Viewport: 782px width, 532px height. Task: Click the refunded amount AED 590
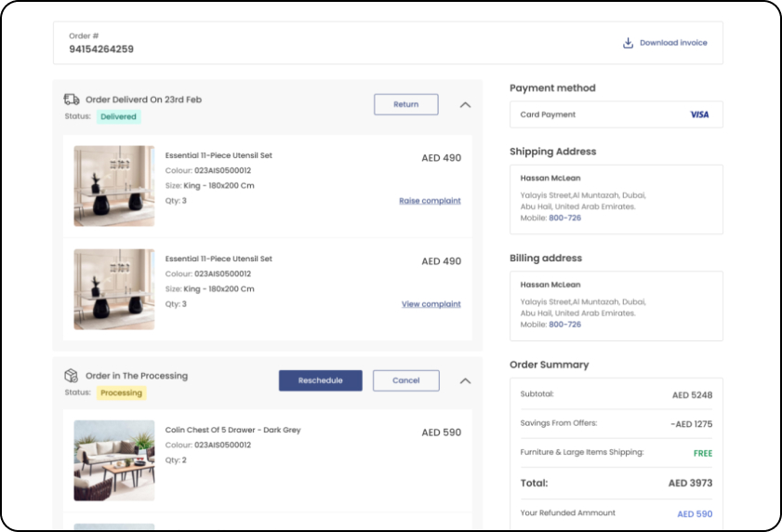click(695, 514)
